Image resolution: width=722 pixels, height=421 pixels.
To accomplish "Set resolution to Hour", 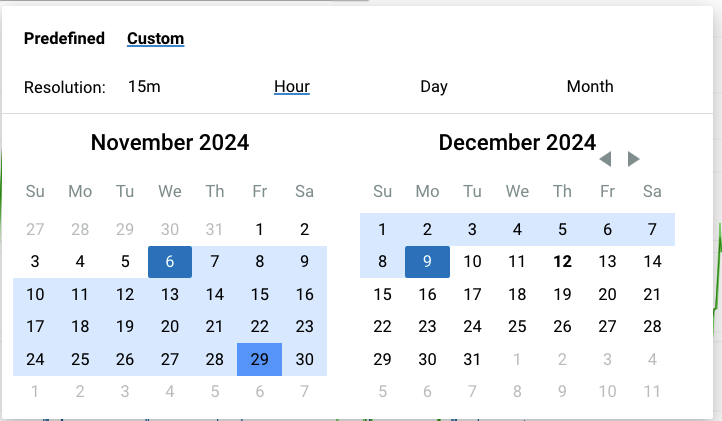I will point(292,87).
